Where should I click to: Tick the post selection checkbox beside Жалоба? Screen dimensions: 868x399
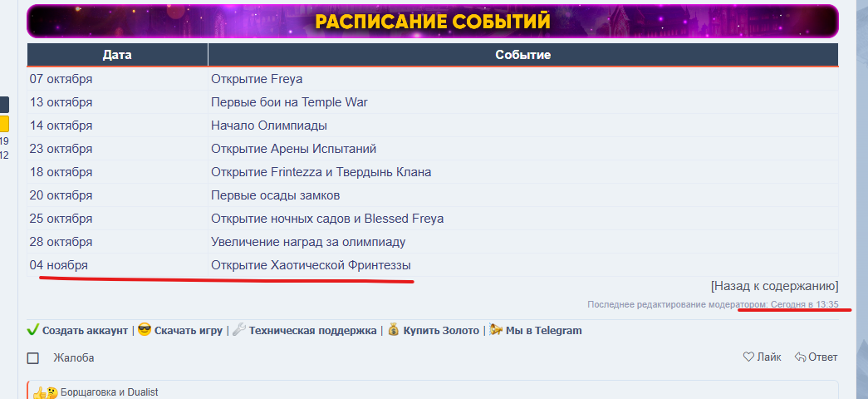pyautogui.click(x=33, y=358)
